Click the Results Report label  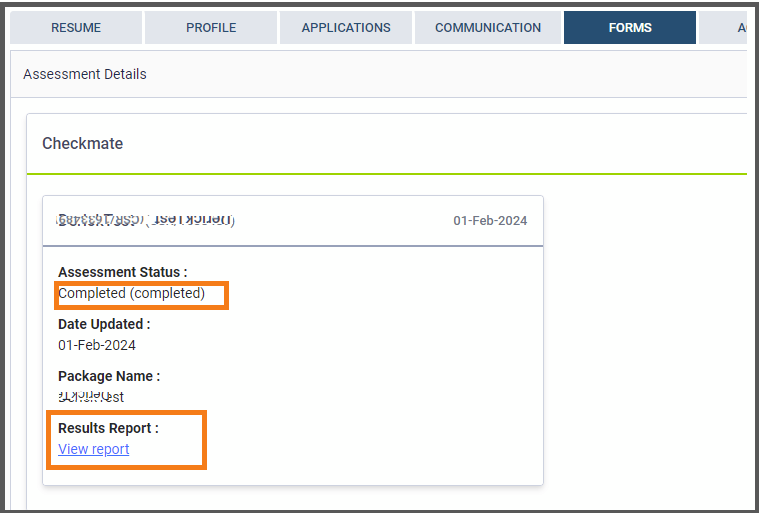[x=108, y=428]
